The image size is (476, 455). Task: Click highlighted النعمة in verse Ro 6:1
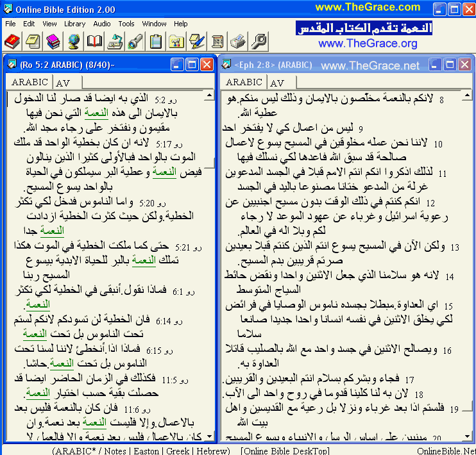pyautogui.click(x=38, y=304)
